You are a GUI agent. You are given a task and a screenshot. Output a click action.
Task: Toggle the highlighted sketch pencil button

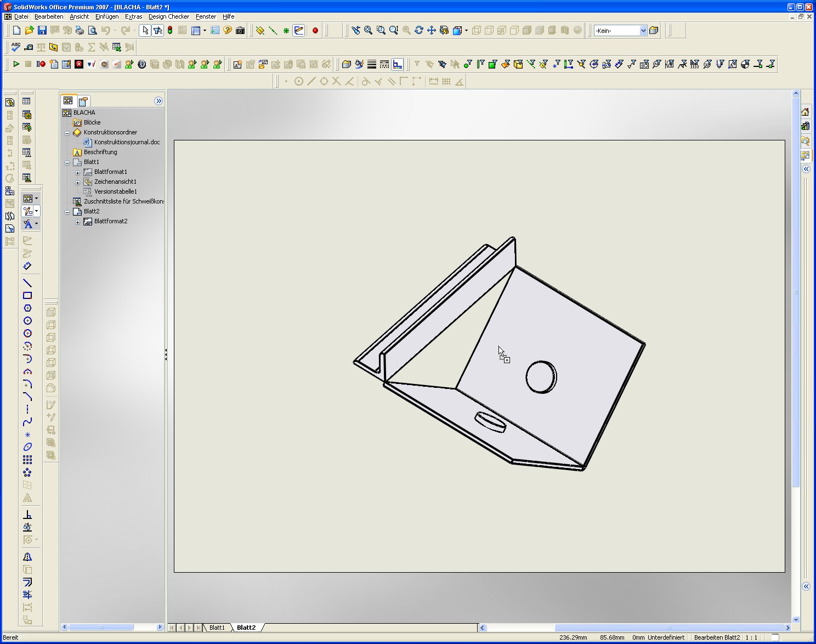tap(299, 31)
